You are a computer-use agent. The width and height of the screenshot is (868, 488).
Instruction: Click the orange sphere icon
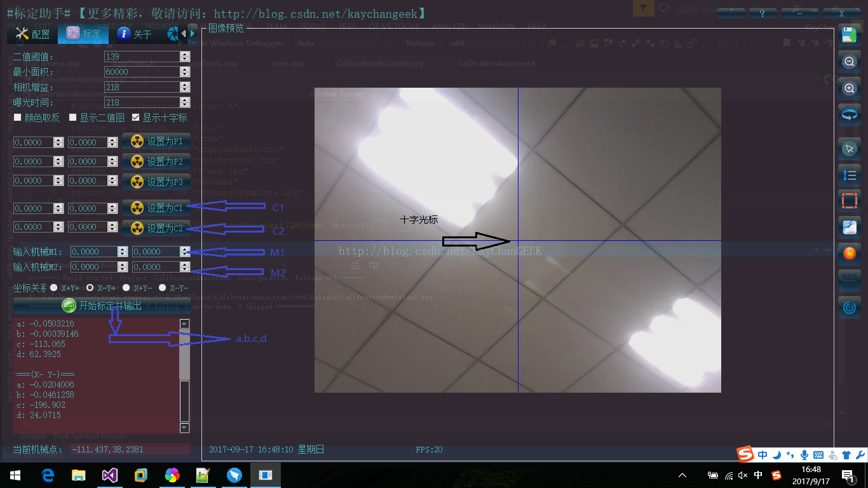[850, 254]
